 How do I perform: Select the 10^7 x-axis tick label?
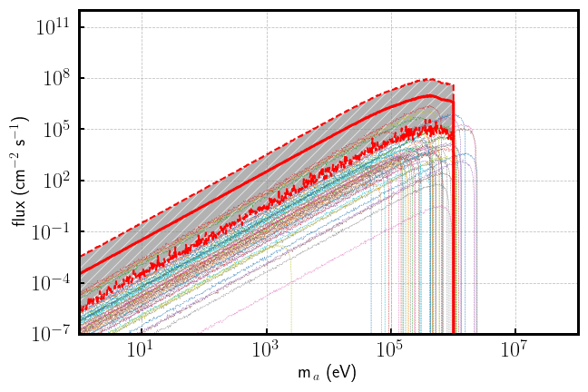[x=514, y=351]
